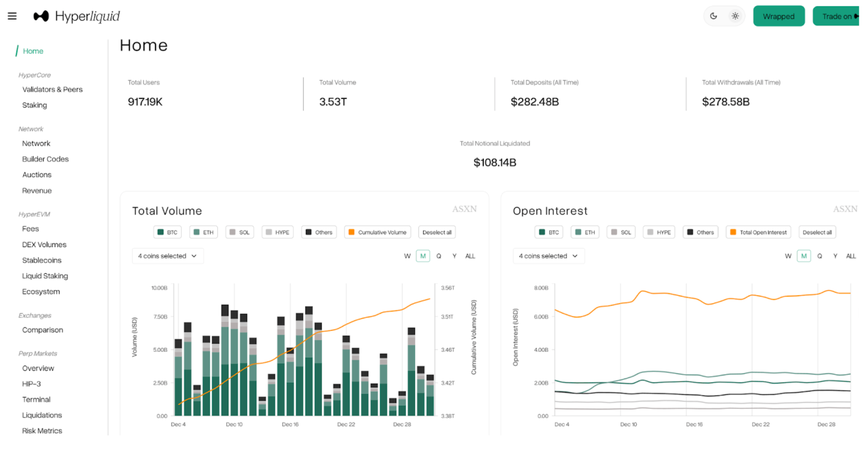Toggle Total Open Interest legend item
The width and height of the screenshot is (868, 457).
(758, 232)
